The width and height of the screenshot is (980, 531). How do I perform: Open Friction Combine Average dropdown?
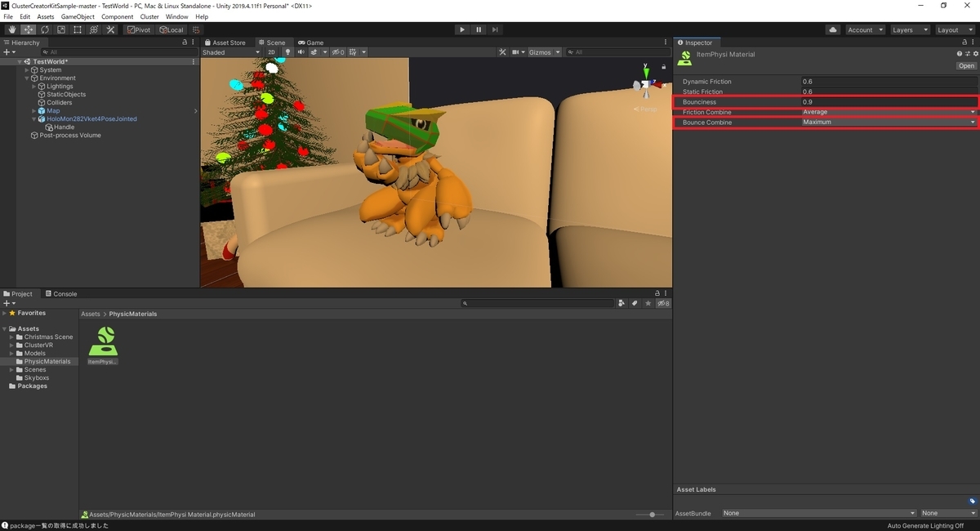click(889, 112)
